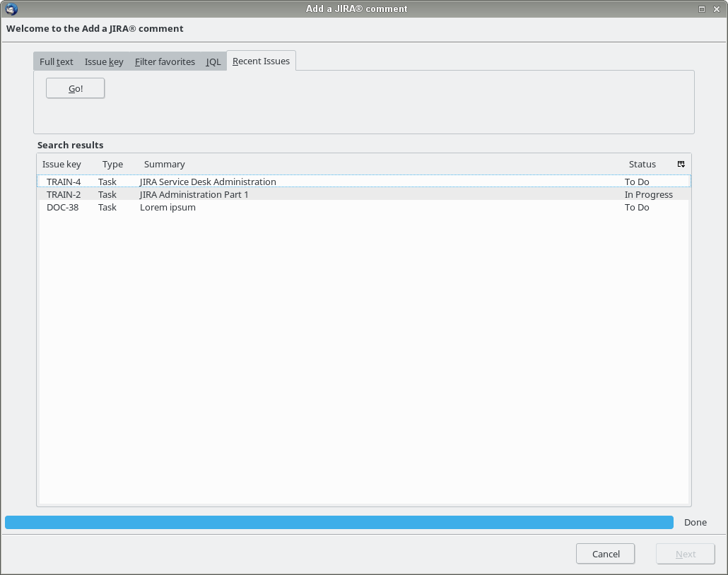Image resolution: width=728 pixels, height=575 pixels.
Task: Select the TRAIN-4 issue row
Action: [364, 182]
